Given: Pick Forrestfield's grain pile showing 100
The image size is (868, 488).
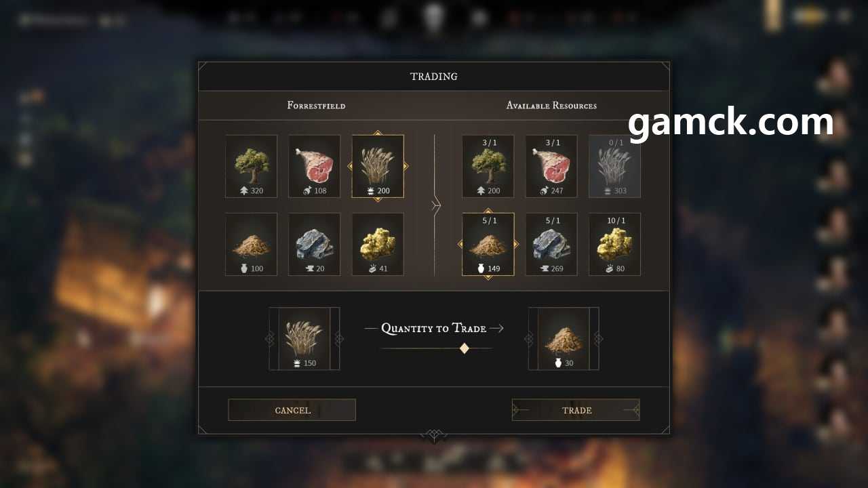Looking at the screenshot, I should tap(252, 245).
